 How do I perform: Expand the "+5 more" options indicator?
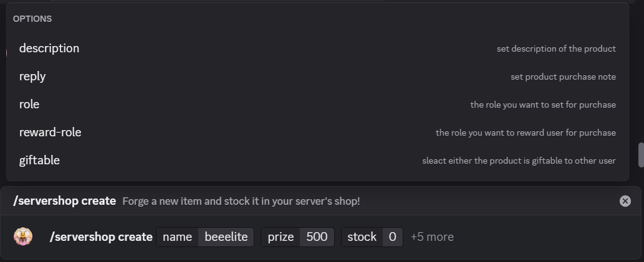coord(432,237)
